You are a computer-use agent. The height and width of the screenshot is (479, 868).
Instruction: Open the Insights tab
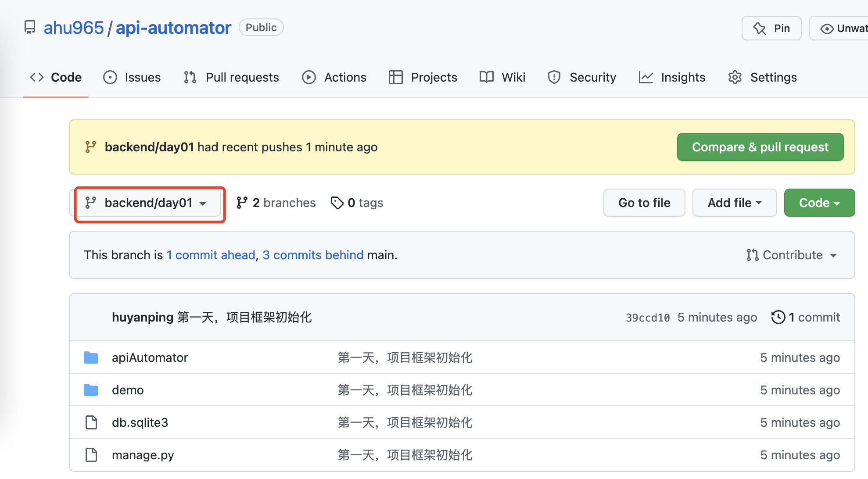pos(672,77)
